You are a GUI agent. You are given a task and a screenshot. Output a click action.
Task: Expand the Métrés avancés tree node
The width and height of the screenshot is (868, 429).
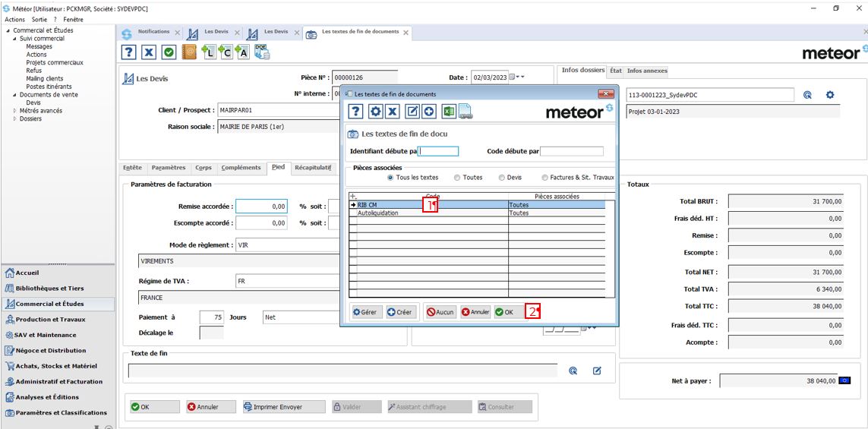point(14,111)
